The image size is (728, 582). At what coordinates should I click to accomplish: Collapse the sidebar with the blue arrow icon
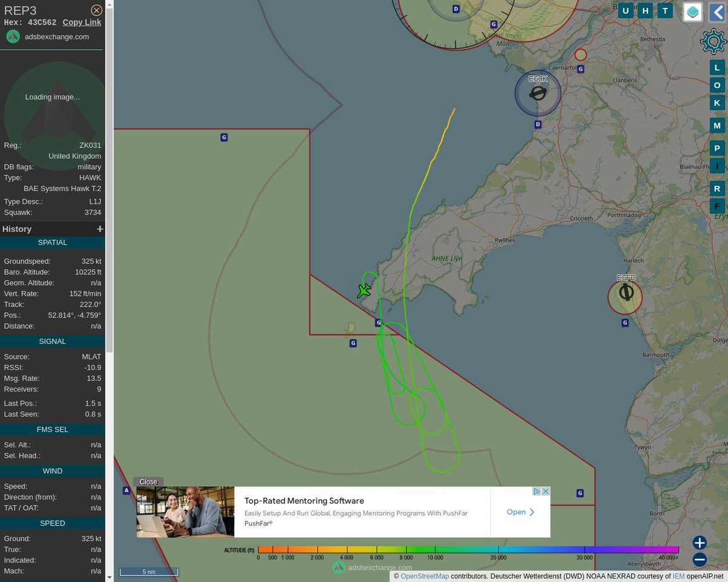pyautogui.click(x=718, y=10)
